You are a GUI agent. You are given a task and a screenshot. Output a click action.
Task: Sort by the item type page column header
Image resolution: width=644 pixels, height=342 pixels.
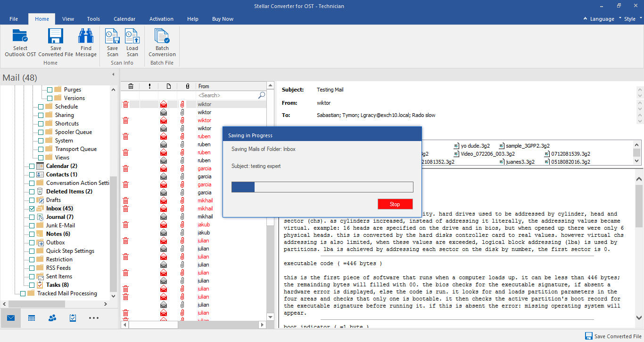coord(168,86)
